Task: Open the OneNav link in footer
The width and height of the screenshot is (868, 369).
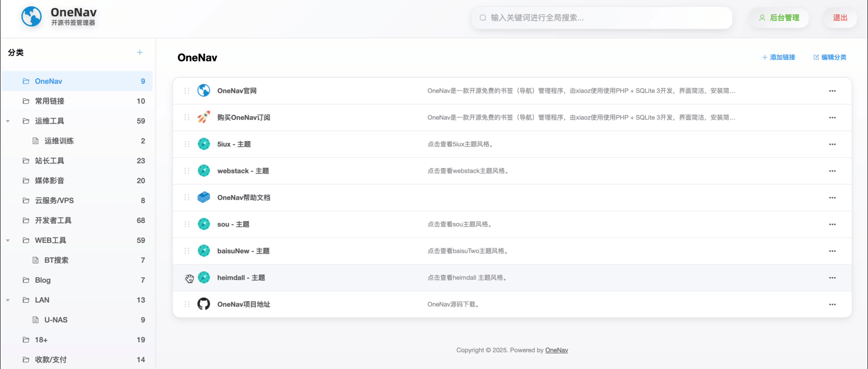Action: pos(557,350)
